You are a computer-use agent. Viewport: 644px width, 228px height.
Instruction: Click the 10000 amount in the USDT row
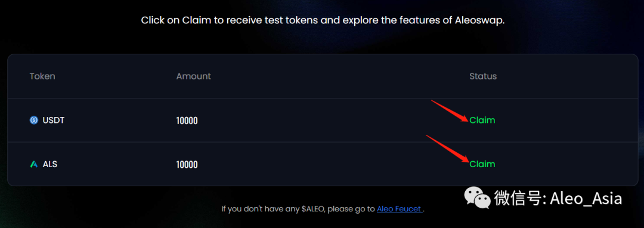point(187,121)
